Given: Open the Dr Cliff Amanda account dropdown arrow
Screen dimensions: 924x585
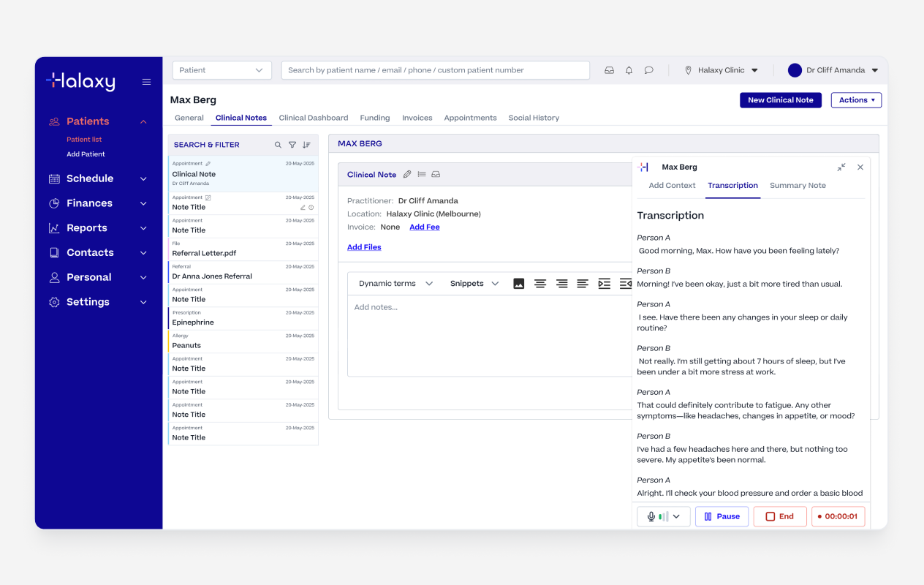Looking at the screenshot, I should tap(875, 70).
